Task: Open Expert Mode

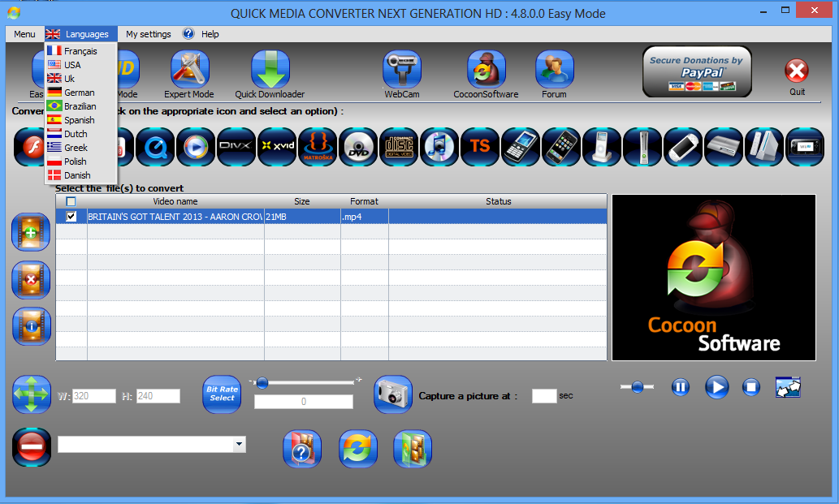Action: [189, 70]
